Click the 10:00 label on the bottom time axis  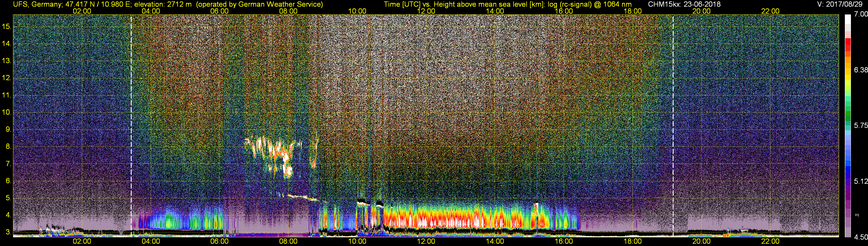tap(357, 241)
